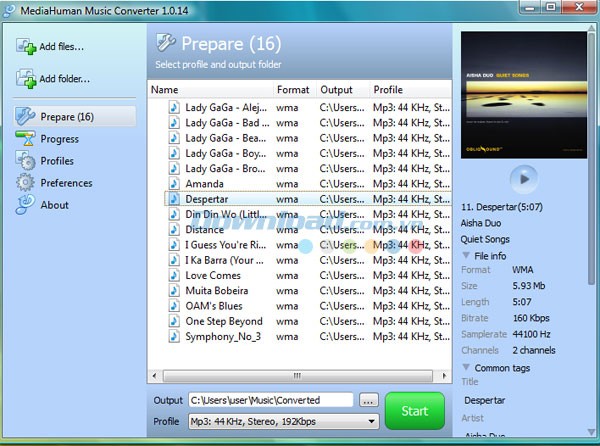Select the One Step Beyond track name
This screenshot has width=600, height=446.
(x=224, y=321)
